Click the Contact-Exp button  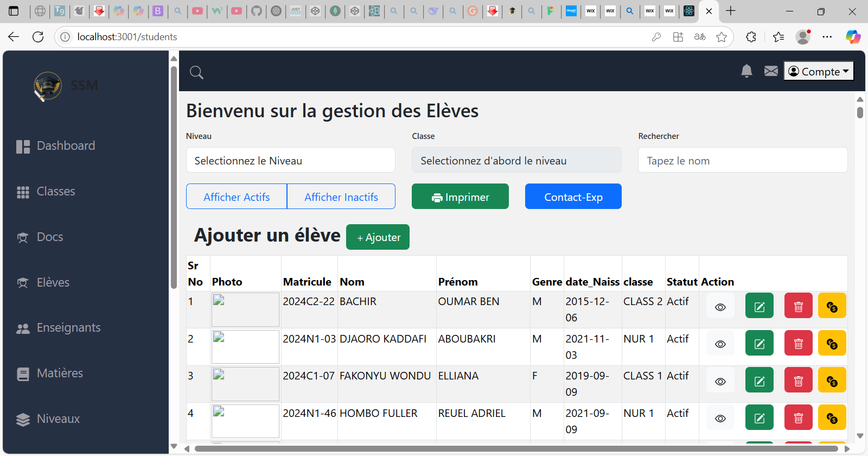coord(573,197)
